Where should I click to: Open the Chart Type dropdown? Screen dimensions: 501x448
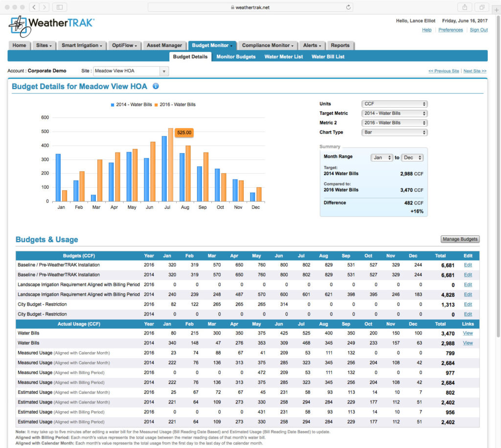pyautogui.click(x=395, y=132)
